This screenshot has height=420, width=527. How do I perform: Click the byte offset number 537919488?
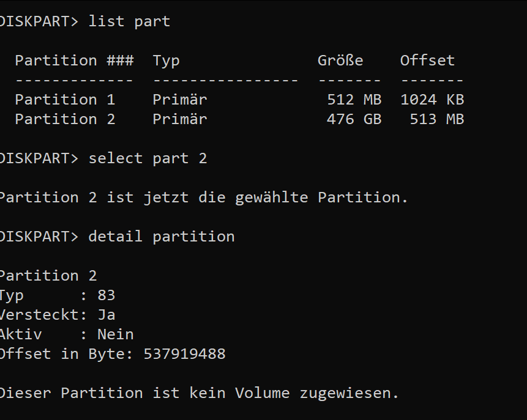click(184, 354)
